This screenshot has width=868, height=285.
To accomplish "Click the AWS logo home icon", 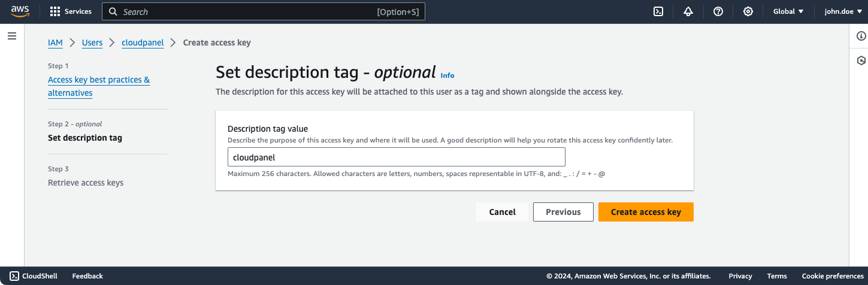I will coord(20,11).
